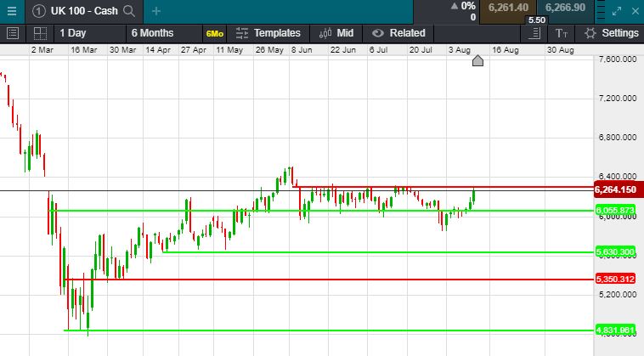Open the Mid price type dropdown
The width and height of the screenshot is (644, 356).
click(336, 33)
